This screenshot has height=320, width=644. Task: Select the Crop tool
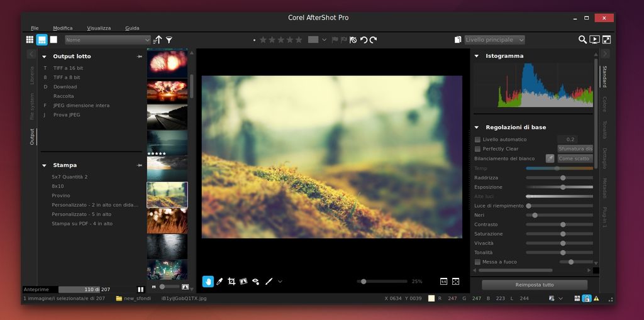tap(231, 282)
